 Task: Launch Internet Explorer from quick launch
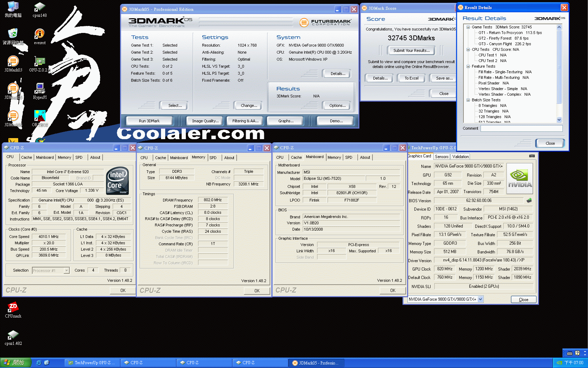[38, 363]
